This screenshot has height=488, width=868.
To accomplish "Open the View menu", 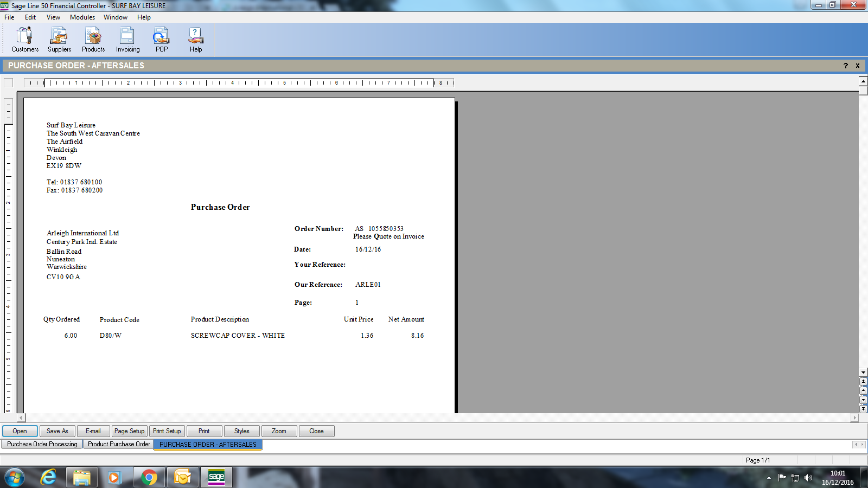I will tap(53, 17).
